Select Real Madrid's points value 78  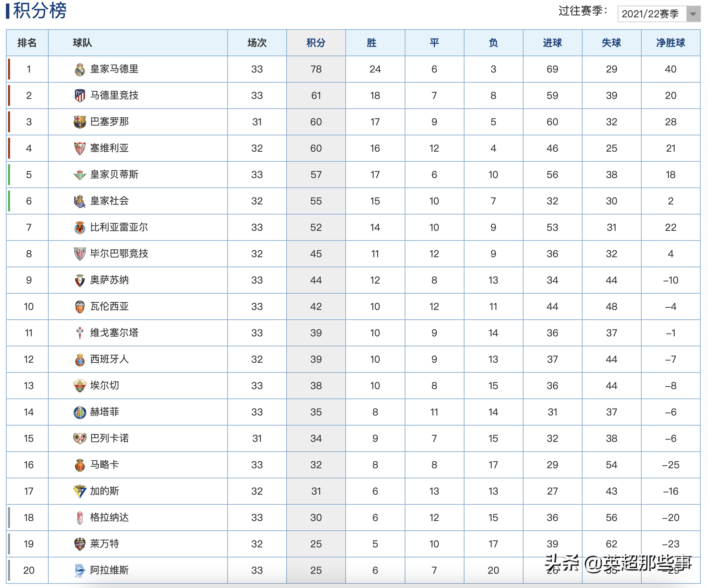click(316, 69)
